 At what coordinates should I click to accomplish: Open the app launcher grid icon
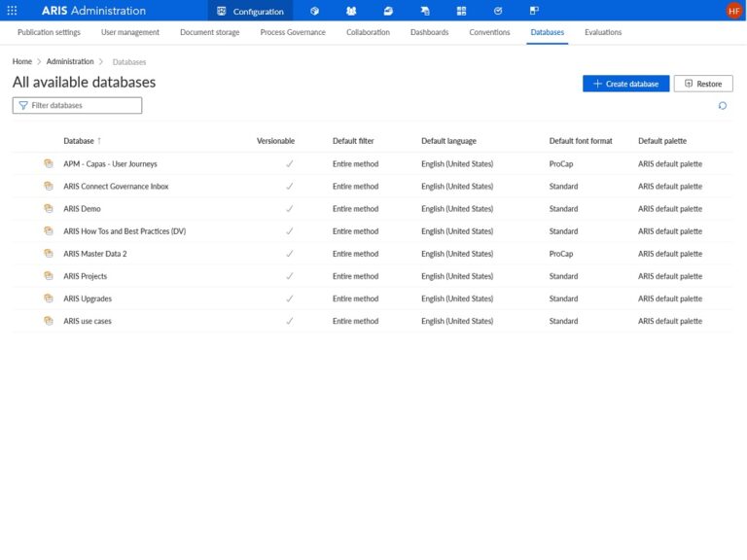12,11
